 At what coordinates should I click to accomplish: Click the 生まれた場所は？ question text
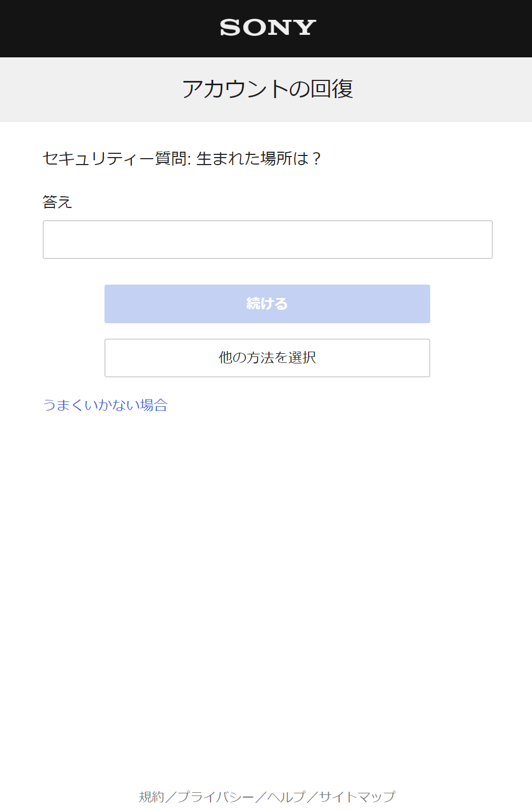pos(259,159)
